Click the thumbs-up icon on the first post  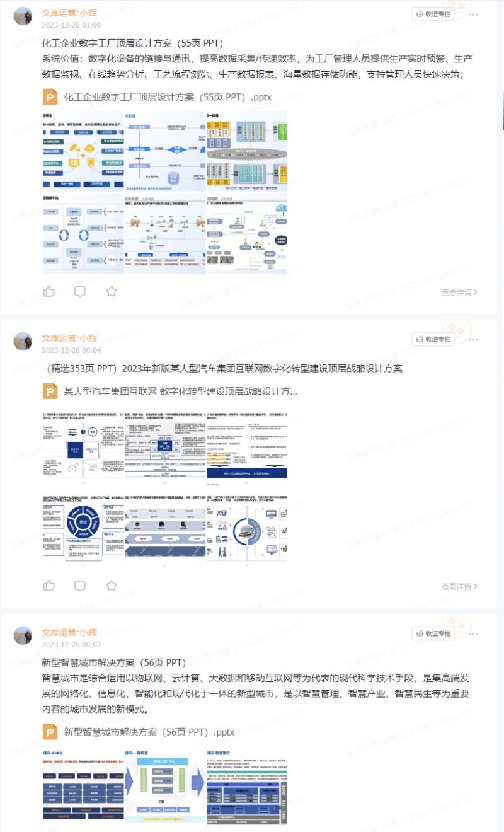tap(50, 291)
